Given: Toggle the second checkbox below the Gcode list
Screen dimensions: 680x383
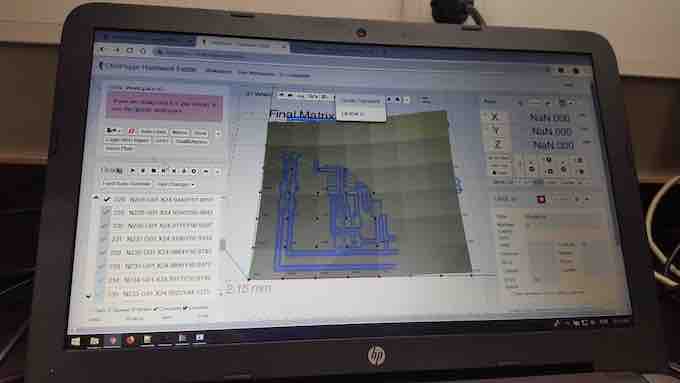Looking at the screenshot, I should [x=186, y=308].
